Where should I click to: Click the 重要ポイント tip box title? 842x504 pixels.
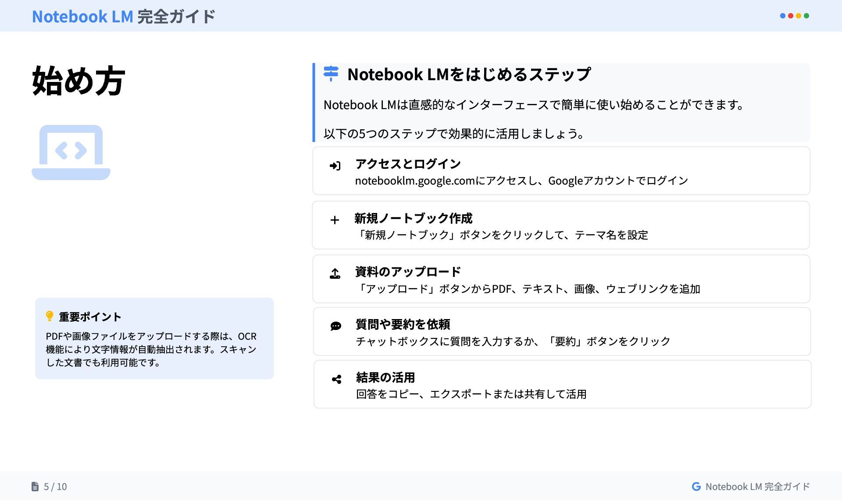tap(90, 316)
